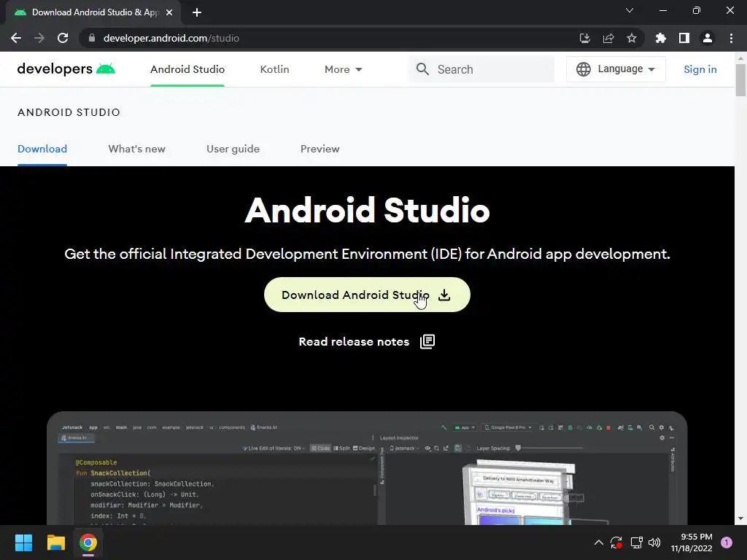Image resolution: width=747 pixels, height=560 pixels.
Task: Open File Explorer from the taskbar
Action: point(55,542)
